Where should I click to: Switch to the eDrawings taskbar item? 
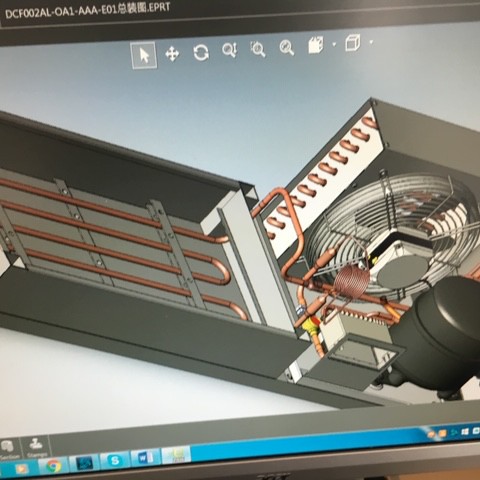(x=177, y=456)
